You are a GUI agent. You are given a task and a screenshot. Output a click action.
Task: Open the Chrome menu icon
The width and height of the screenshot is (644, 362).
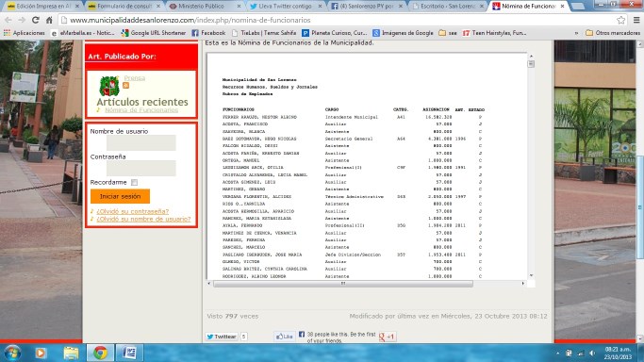pyautogui.click(x=636, y=20)
